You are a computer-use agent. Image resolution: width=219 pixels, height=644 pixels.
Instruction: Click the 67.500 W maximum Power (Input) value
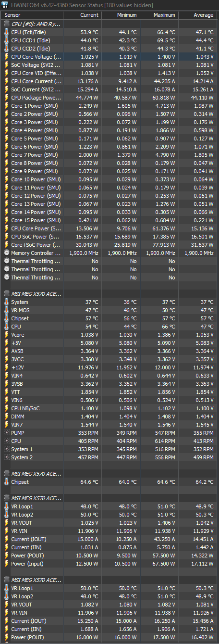pyautogui.click(x=164, y=564)
